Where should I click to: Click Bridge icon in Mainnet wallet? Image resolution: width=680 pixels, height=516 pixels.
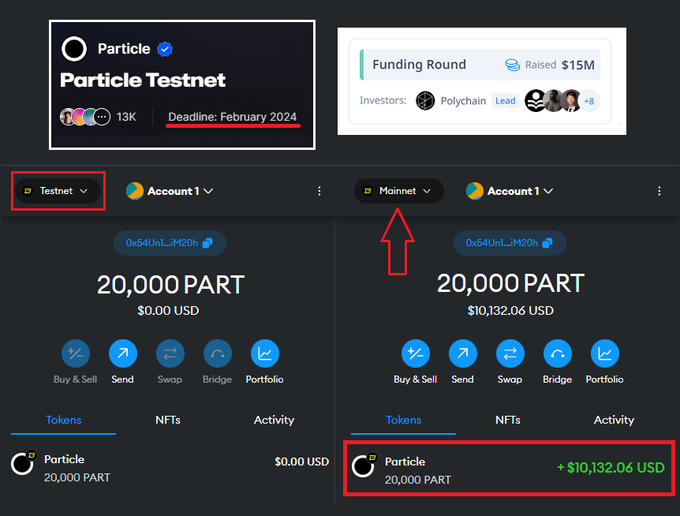[x=557, y=353]
